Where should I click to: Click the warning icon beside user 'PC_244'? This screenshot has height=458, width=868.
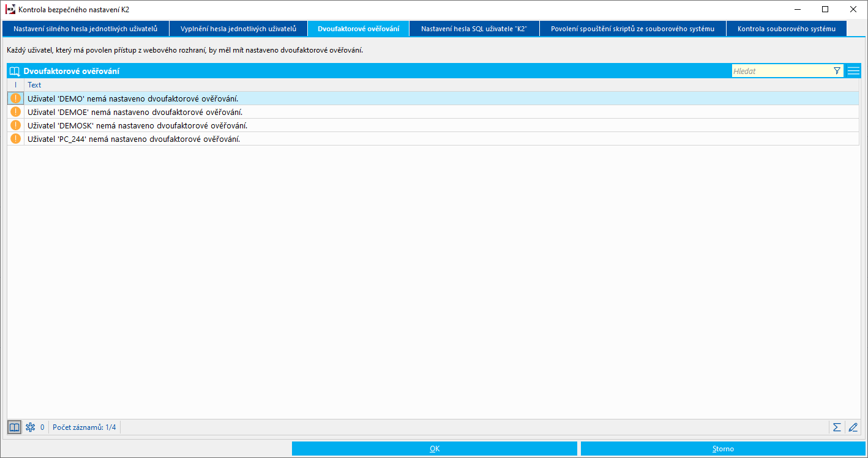[x=16, y=139]
